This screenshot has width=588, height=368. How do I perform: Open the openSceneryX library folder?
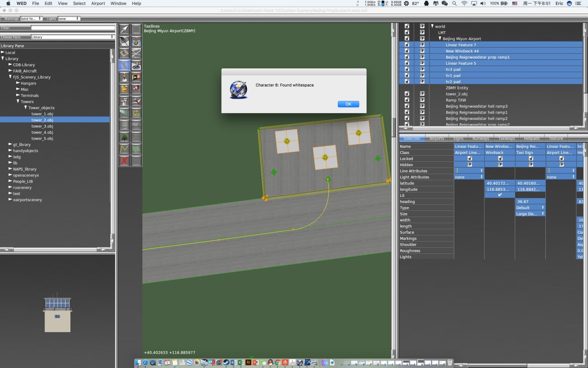click(x=26, y=175)
